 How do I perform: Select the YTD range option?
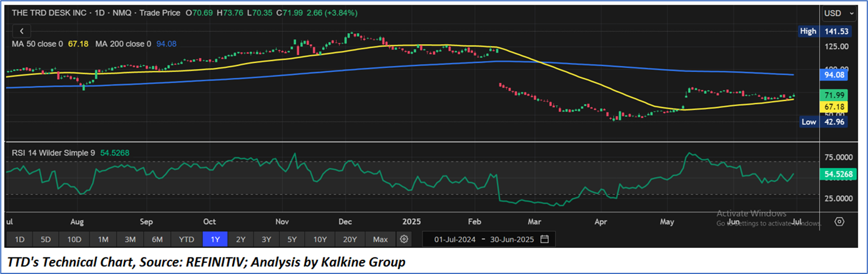[186, 240]
